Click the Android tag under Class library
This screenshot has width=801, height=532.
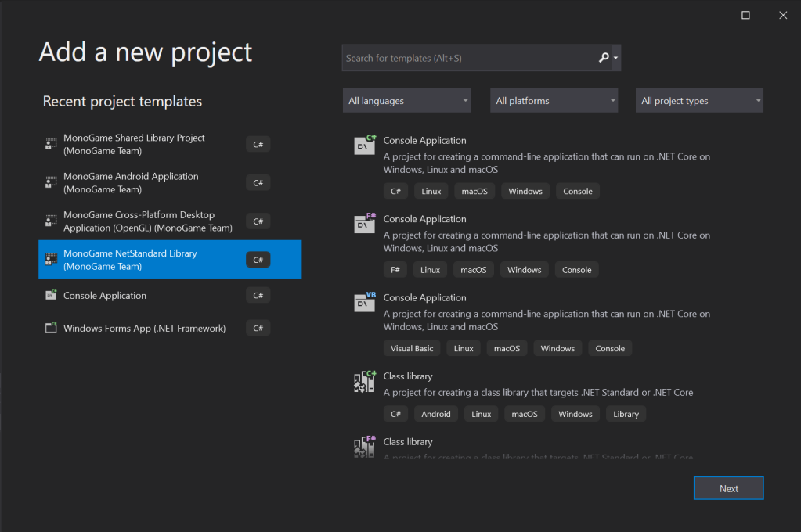(436, 414)
